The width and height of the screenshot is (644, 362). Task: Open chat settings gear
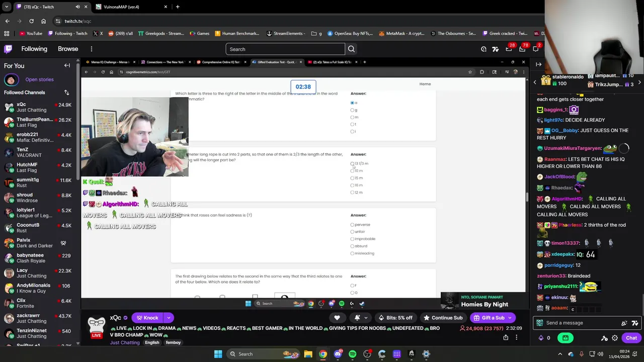click(615, 338)
